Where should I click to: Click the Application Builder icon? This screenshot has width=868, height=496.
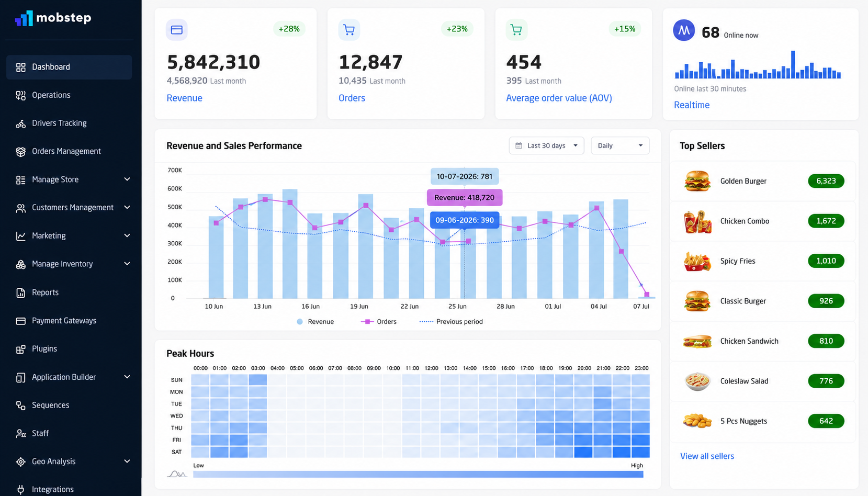(21, 377)
